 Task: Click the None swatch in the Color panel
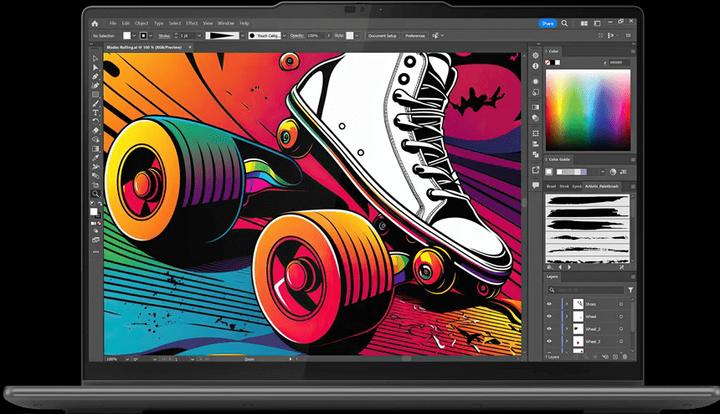click(547, 62)
